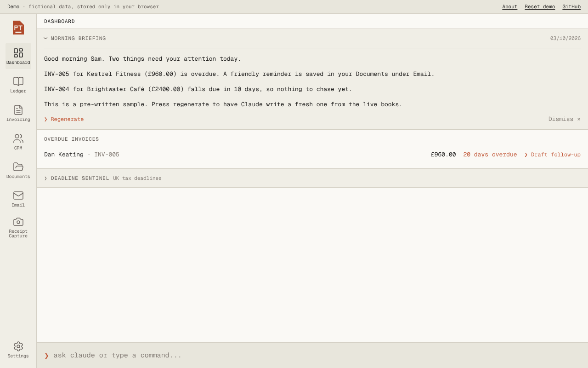Click the INV-005 invoice number in overdue row
Image resolution: width=588 pixels, height=368 pixels.
107,155
